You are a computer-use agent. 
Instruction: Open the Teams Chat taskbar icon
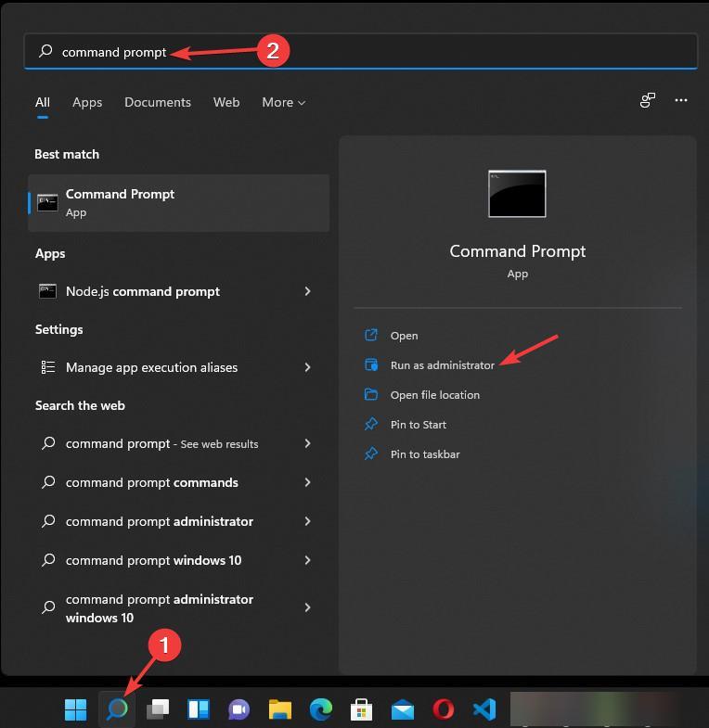[238, 709]
